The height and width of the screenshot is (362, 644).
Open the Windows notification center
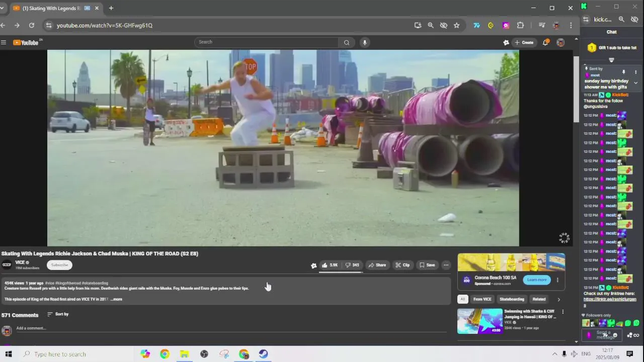click(629, 354)
